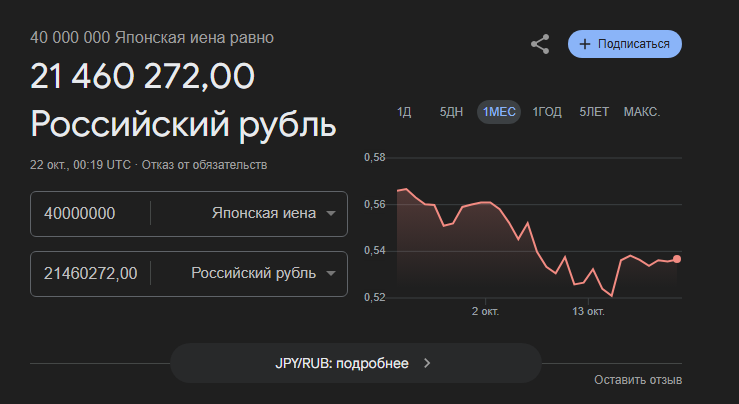739x404 pixels.
Task: Click the chevron beside JPY/RUB: подробнее
Action: (427, 363)
